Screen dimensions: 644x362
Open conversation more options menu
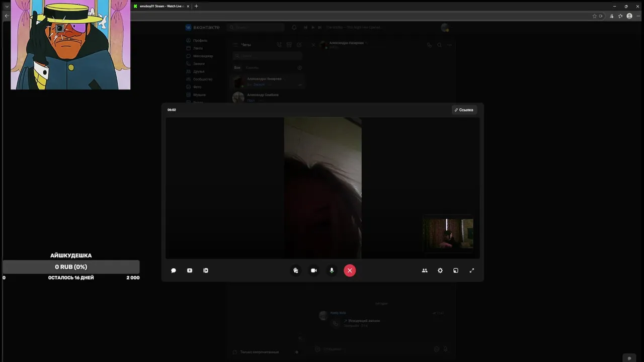click(449, 45)
